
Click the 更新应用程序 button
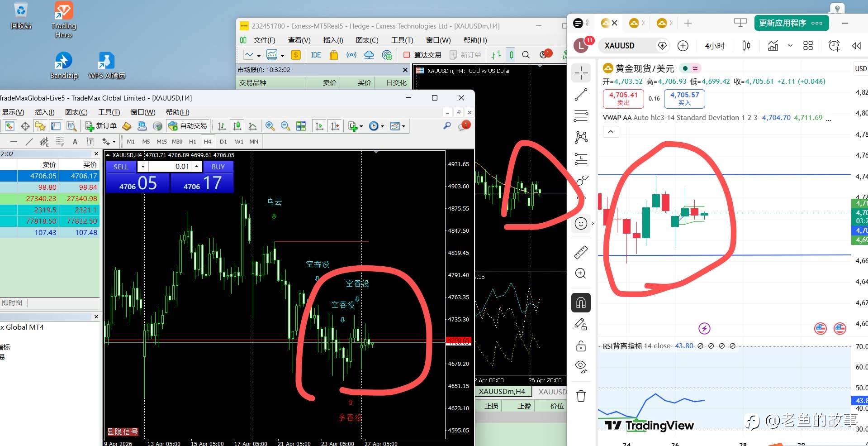(x=791, y=23)
